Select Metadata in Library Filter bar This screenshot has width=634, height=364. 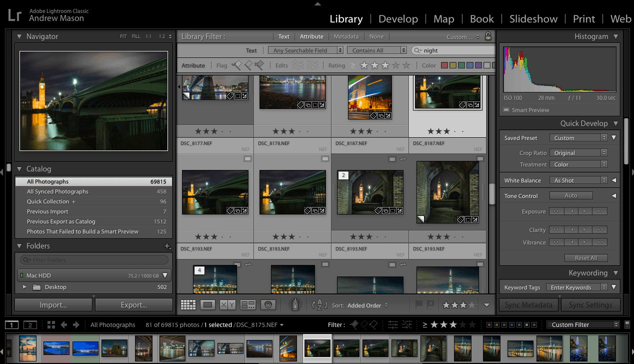tap(346, 36)
